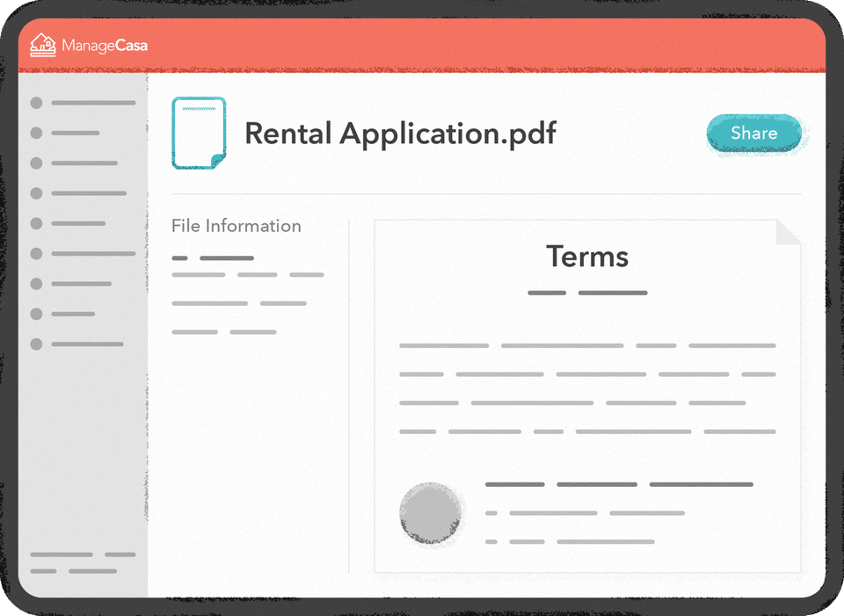Click the Share button

tap(754, 133)
